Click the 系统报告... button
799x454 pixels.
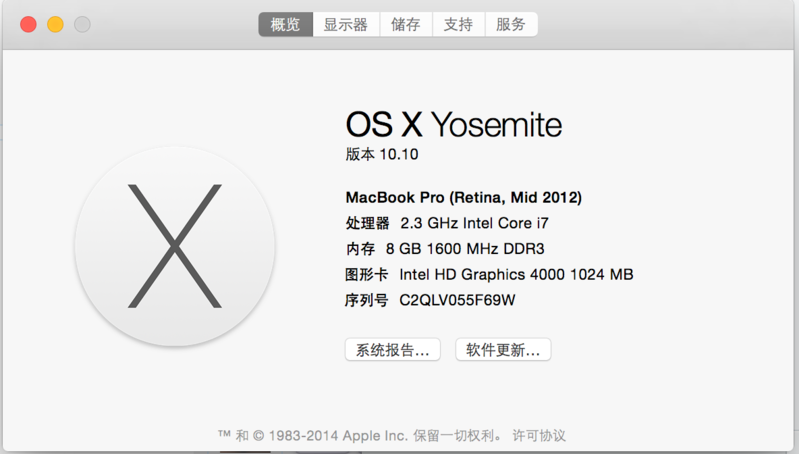392,350
